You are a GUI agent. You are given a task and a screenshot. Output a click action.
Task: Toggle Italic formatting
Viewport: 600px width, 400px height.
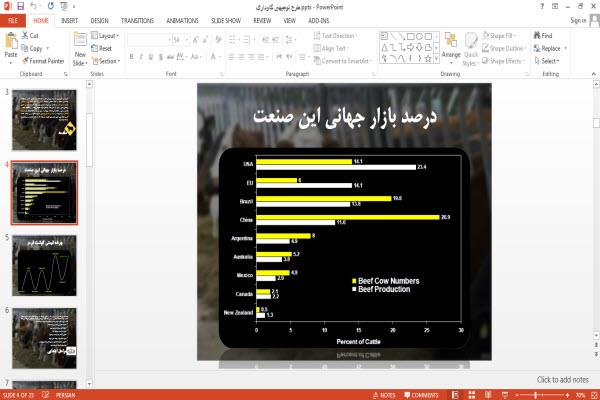pos(141,57)
